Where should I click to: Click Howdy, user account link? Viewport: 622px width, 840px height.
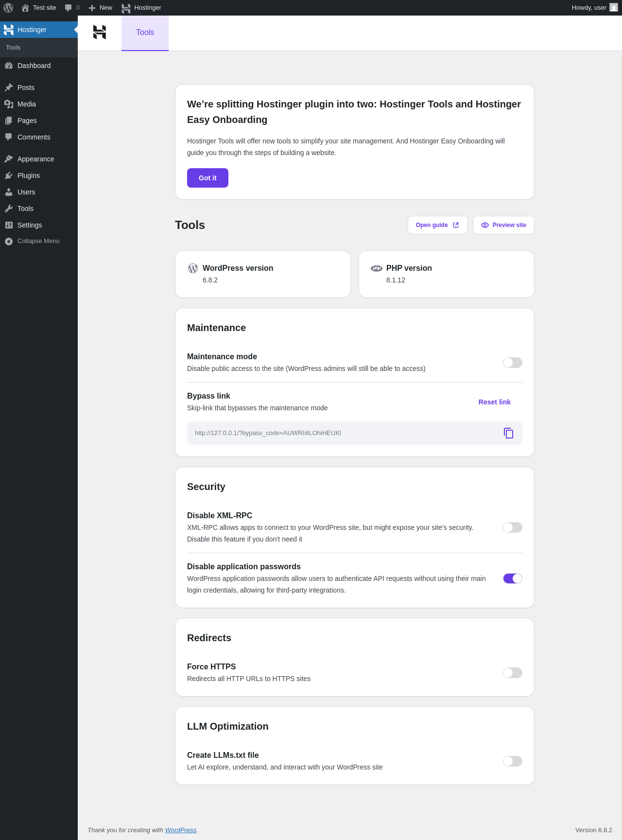pyautogui.click(x=595, y=8)
